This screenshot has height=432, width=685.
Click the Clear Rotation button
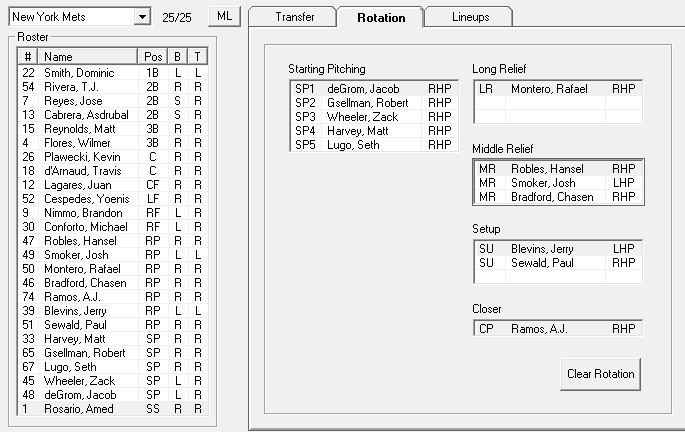click(x=600, y=374)
